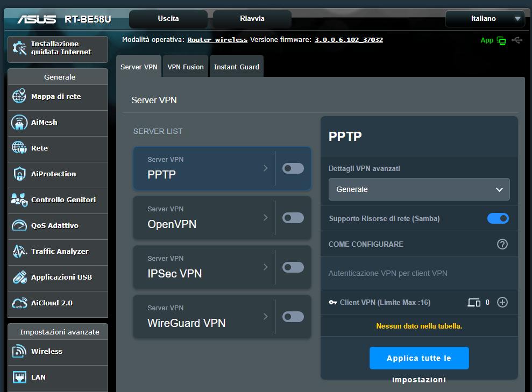Expand PPTP server card chevron
532x392 pixels.
(266, 168)
